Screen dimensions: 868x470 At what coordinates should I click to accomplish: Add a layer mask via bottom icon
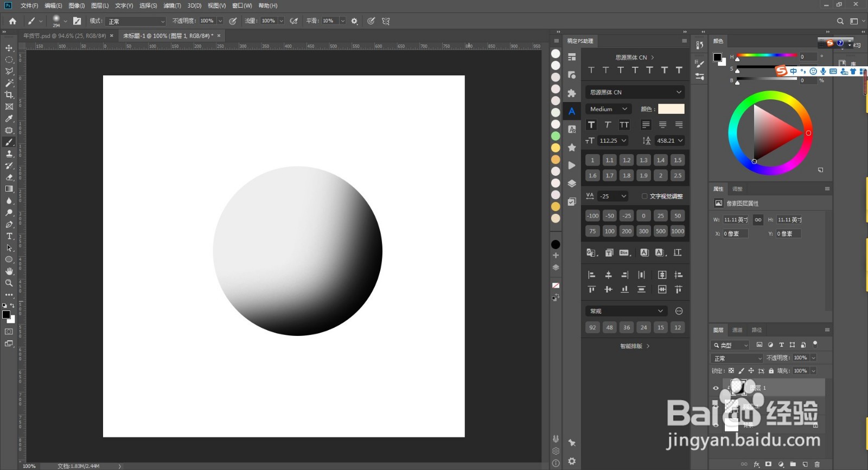click(768, 465)
